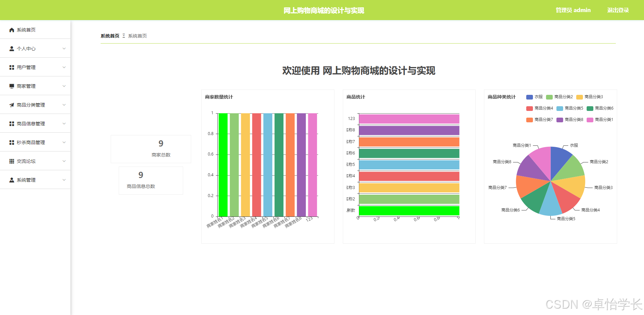
Task: Expand the 秒杀商品管理 menu chevron
Action: (64, 142)
